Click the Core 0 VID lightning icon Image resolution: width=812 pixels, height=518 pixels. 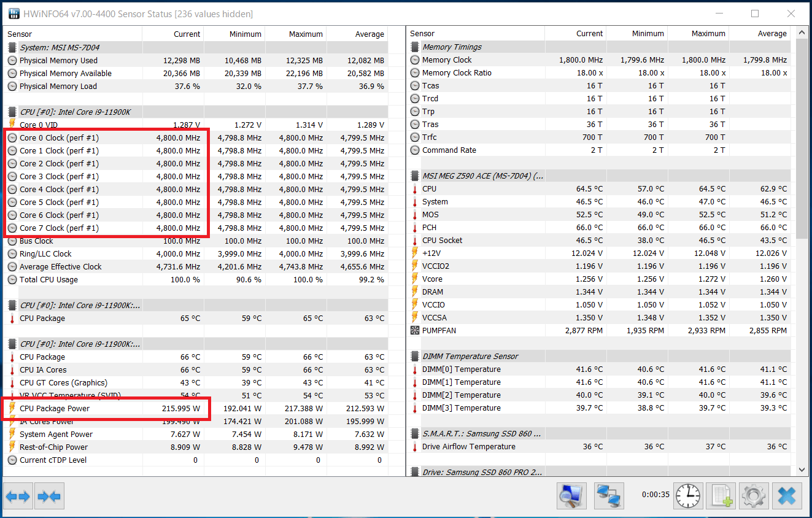pos(12,125)
